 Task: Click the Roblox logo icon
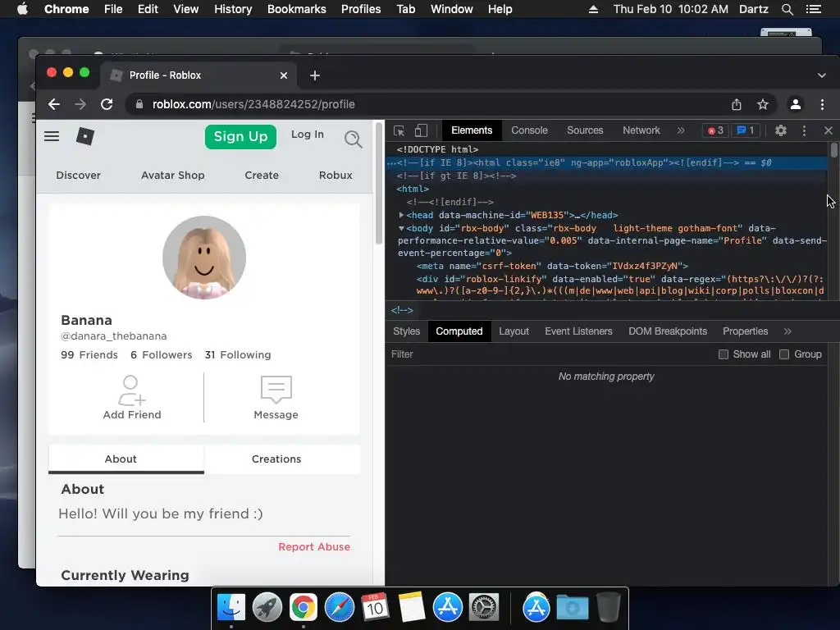(85, 137)
